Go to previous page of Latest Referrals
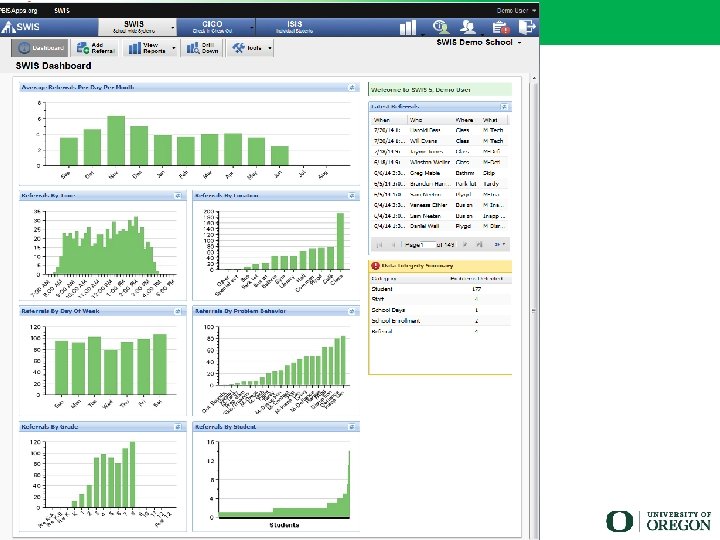 [394, 245]
